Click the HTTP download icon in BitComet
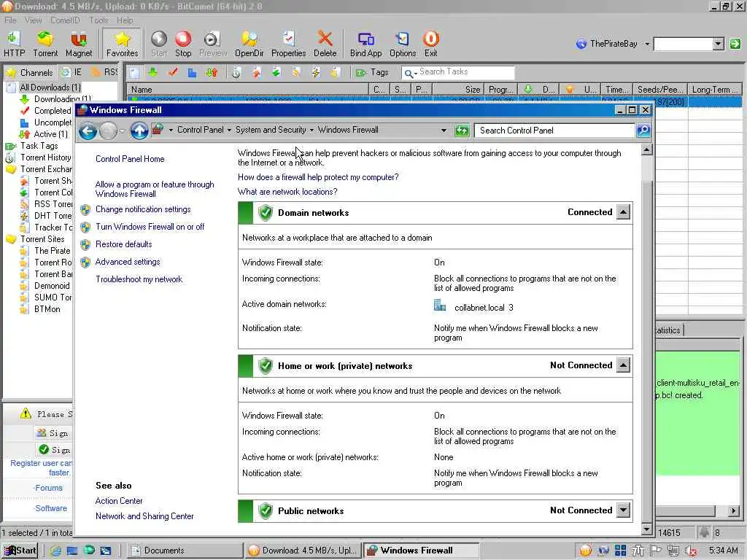The width and height of the screenshot is (747, 560). [x=14, y=44]
